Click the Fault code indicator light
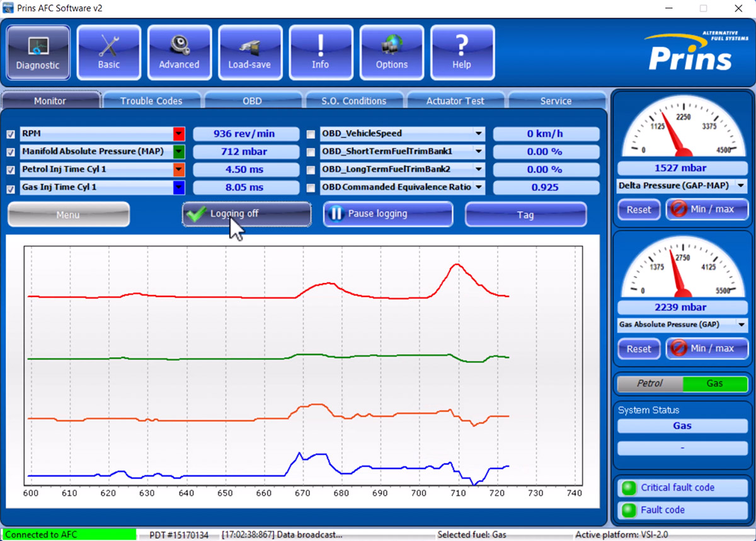The height and width of the screenshot is (541, 756). tap(628, 510)
